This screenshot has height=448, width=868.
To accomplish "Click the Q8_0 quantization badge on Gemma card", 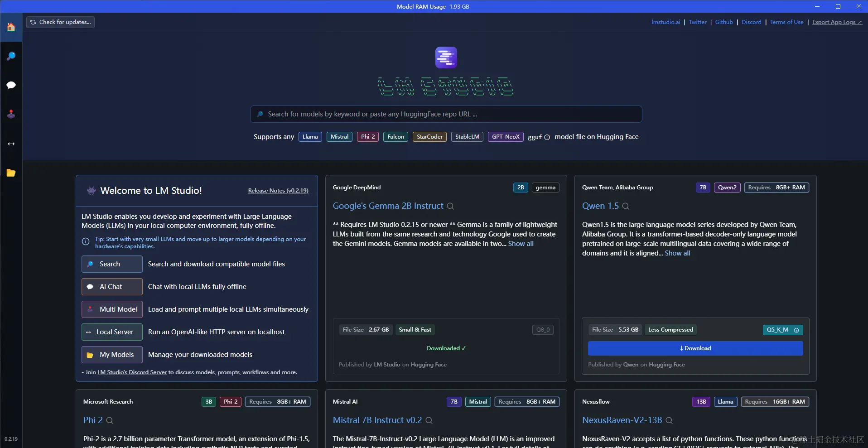I will (x=543, y=330).
